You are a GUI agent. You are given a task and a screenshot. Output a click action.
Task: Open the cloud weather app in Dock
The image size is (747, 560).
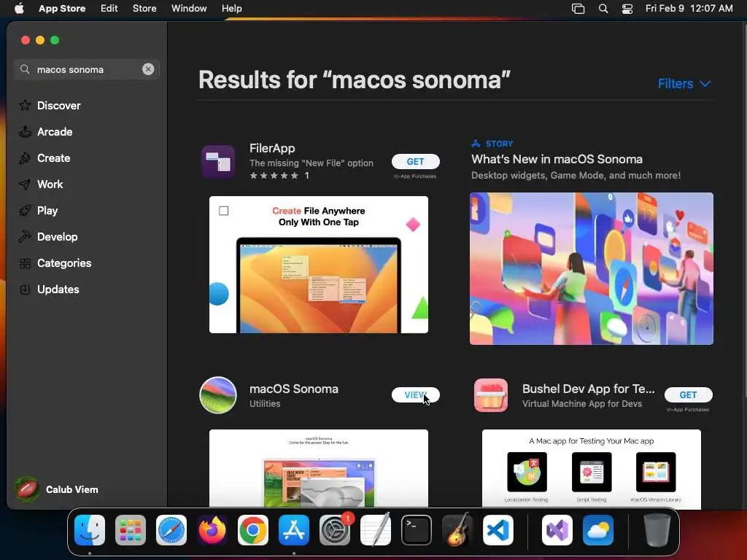click(x=598, y=530)
